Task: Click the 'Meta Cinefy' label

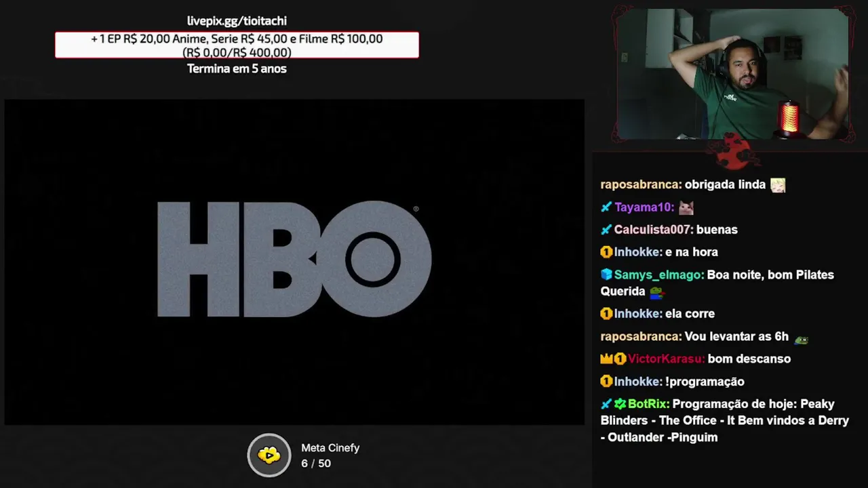Action: (330, 448)
